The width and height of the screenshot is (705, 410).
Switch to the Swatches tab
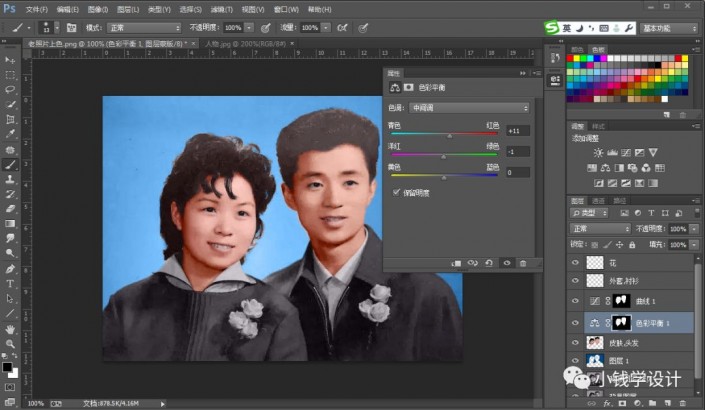click(598, 49)
